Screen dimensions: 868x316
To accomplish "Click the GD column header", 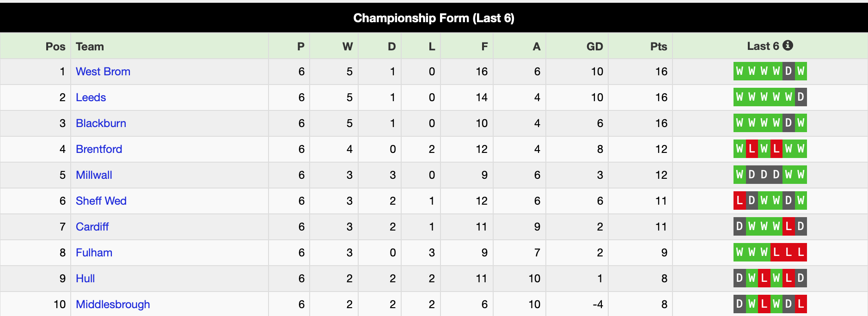I will pyautogui.click(x=595, y=47).
